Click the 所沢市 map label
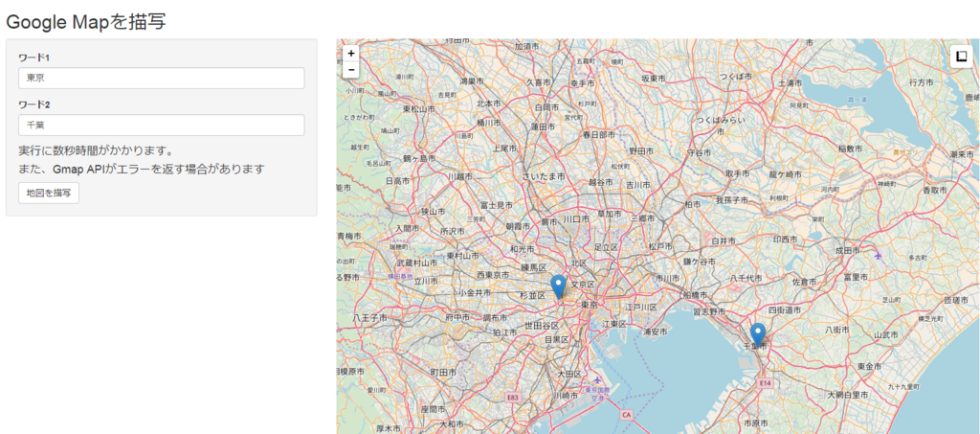The width and height of the screenshot is (980, 434). pos(453,231)
